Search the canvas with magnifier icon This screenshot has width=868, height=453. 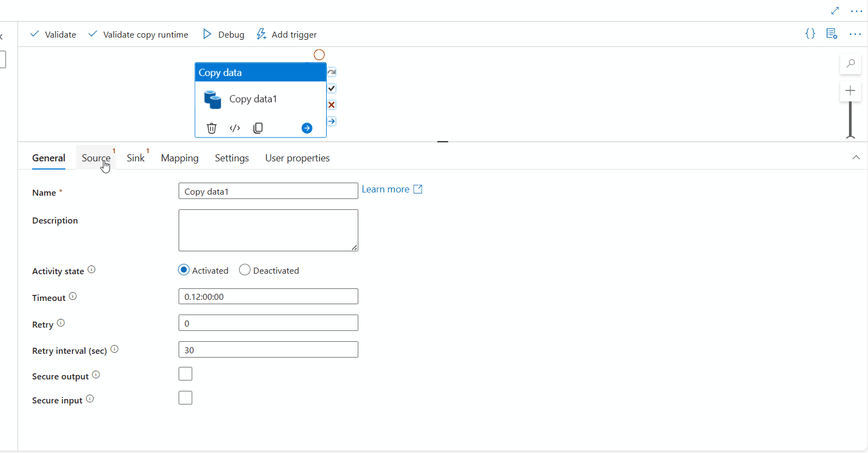pos(851,64)
